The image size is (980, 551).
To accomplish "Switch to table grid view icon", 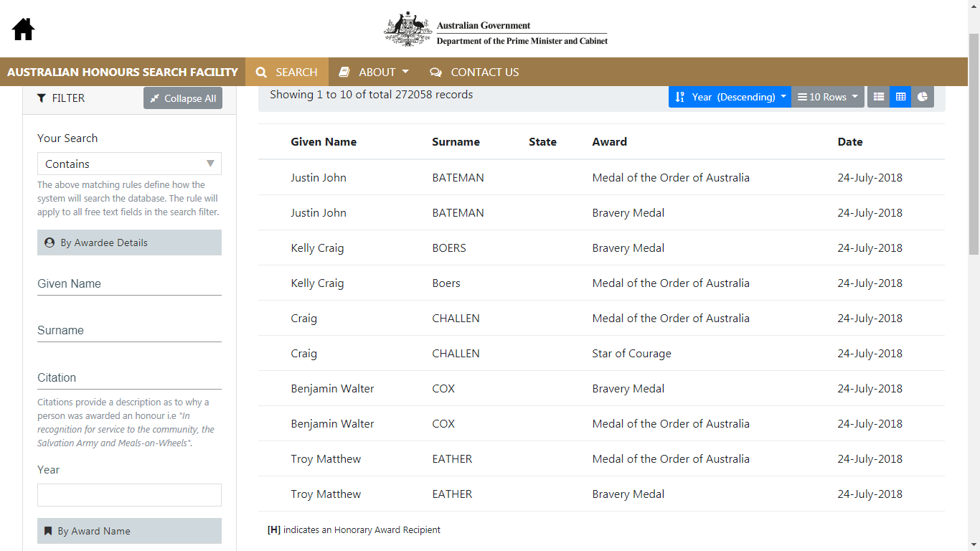I will [x=900, y=97].
